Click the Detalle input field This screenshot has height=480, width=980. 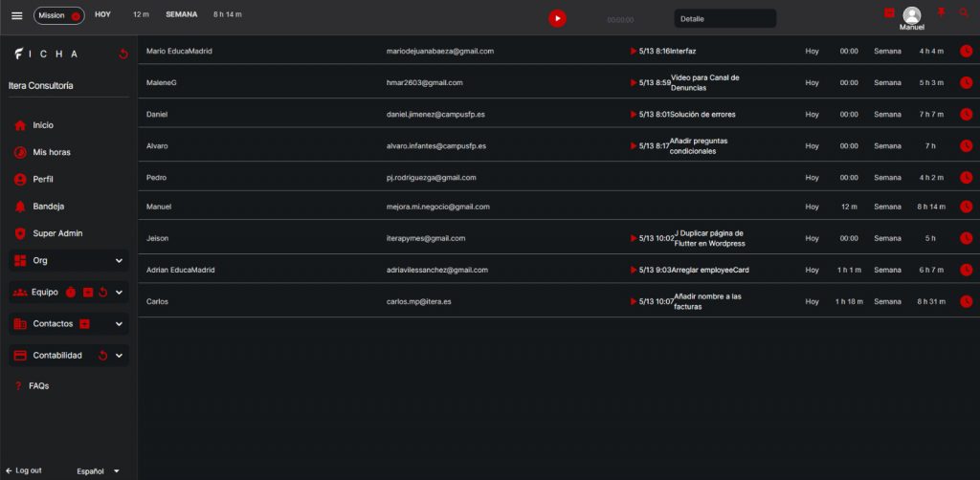click(724, 18)
